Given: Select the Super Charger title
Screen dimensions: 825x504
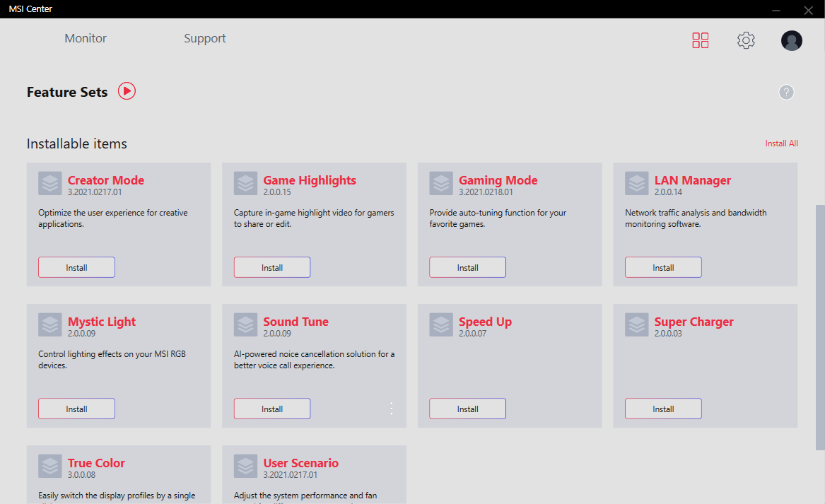Looking at the screenshot, I should click(694, 322).
